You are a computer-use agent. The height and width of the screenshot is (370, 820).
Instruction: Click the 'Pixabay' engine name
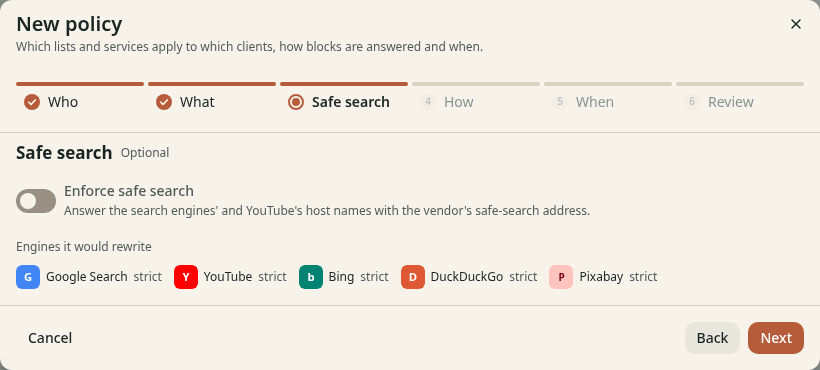click(x=601, y=277)
